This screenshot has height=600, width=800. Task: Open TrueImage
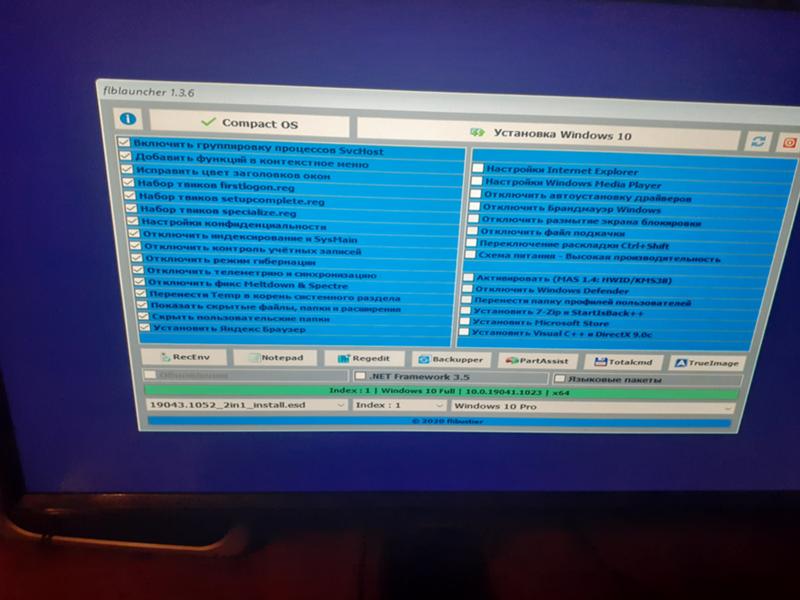(707, 363)
